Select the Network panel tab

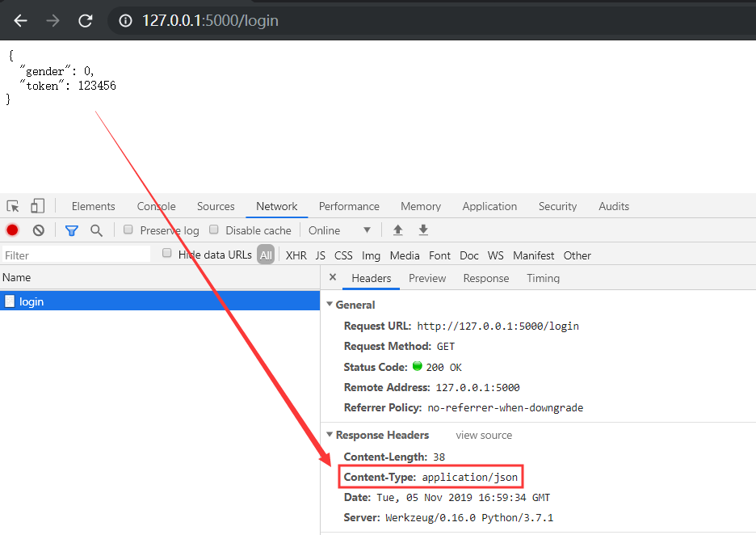tap(277, 206)
